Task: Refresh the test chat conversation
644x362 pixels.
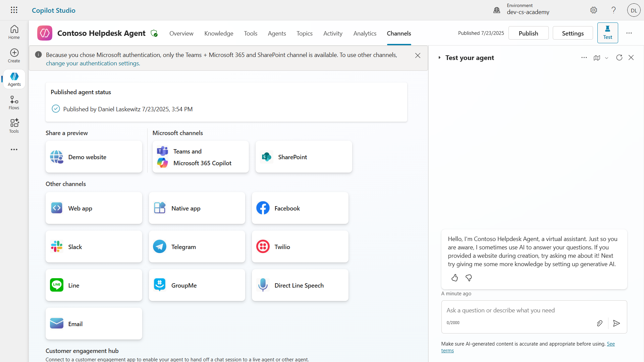Action: [620, 58]
